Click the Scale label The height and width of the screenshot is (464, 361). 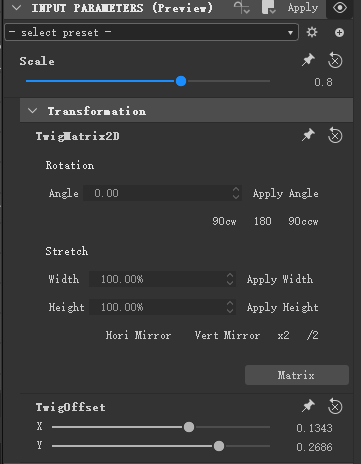coord(37,61)
